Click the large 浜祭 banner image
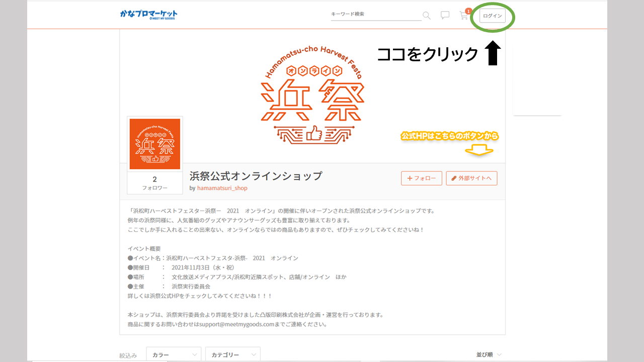 pyautogui.click(x=312, y=96)
